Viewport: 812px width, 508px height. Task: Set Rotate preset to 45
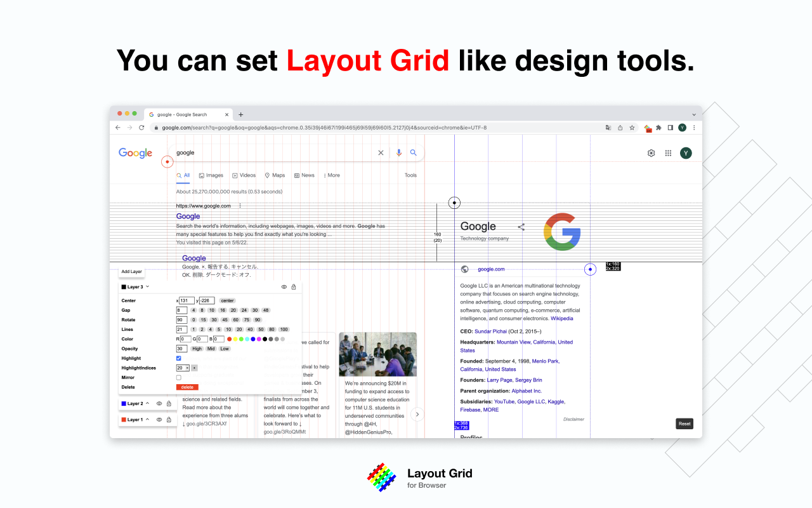pos(225,320)
